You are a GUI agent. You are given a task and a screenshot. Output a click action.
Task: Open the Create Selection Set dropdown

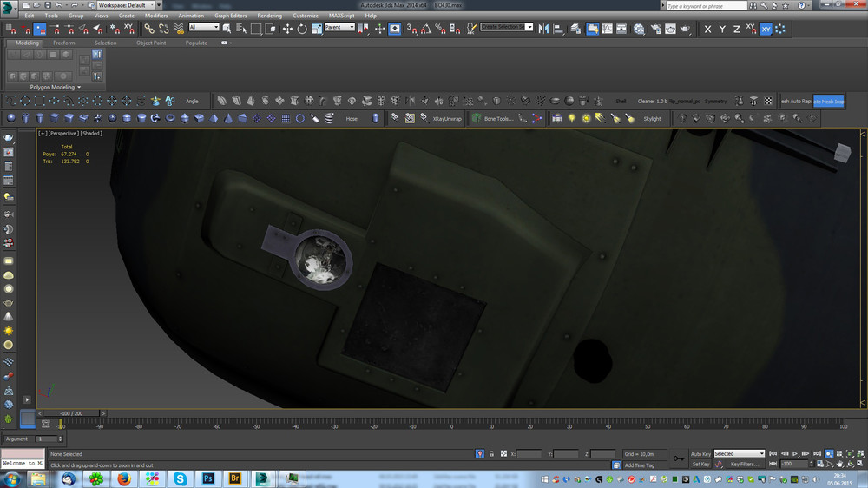(507, 27)
